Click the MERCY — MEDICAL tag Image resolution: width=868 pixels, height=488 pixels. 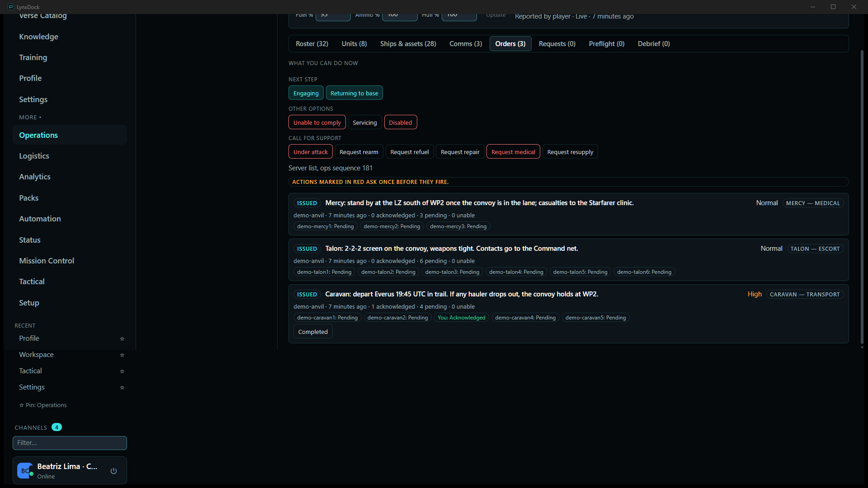(813, 203)
